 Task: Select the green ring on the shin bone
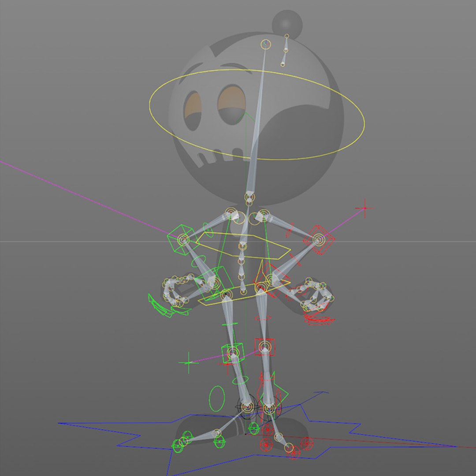tap(240, 380)
